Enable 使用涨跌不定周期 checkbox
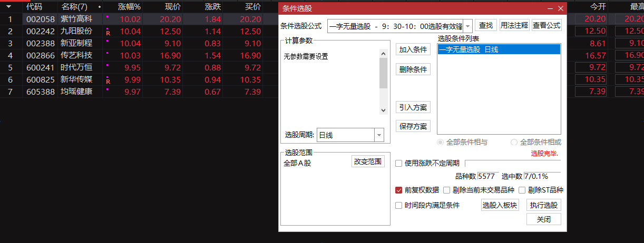The height and width of the screenshot is (243, 644). 399,163
